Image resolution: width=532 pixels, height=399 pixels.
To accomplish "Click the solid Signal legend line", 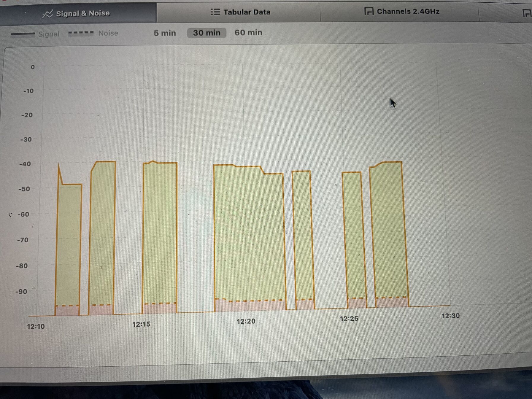I will coord(23,34).
